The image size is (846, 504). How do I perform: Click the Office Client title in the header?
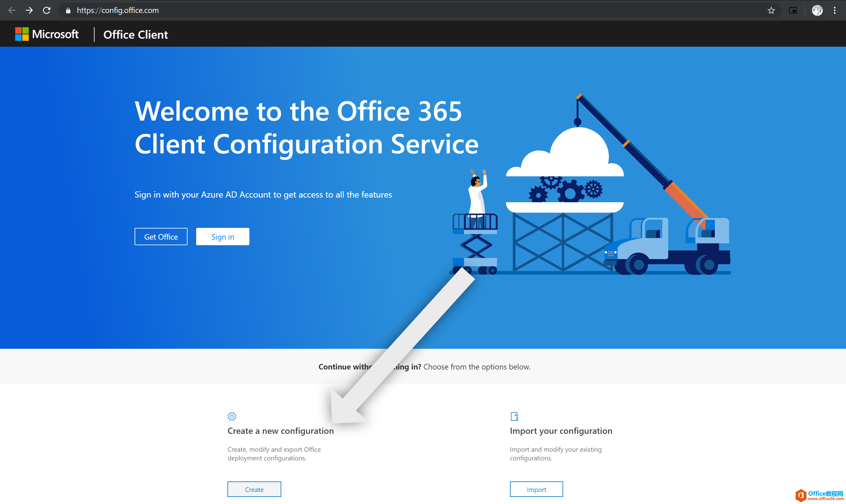(x=135, y=34)
